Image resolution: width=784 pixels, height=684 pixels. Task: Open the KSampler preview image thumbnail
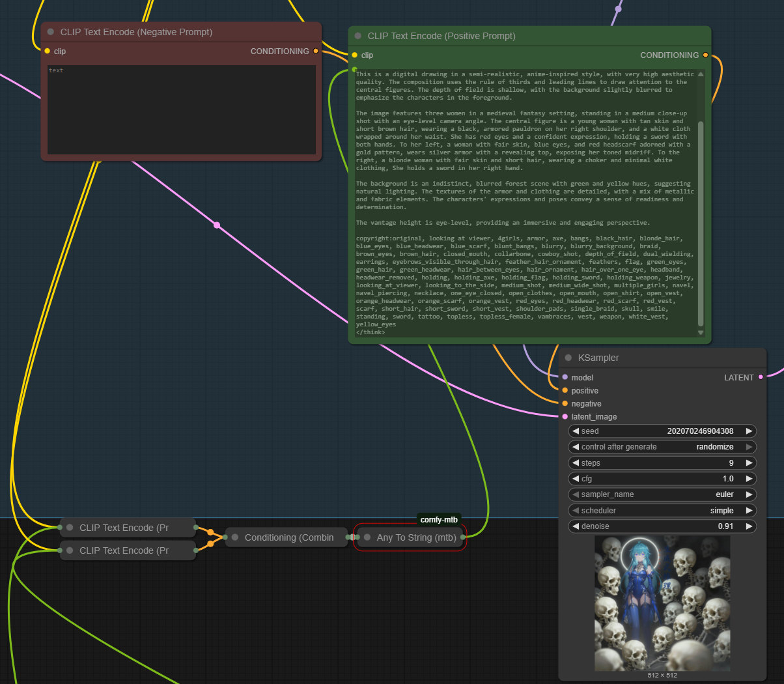coord(662,603)
